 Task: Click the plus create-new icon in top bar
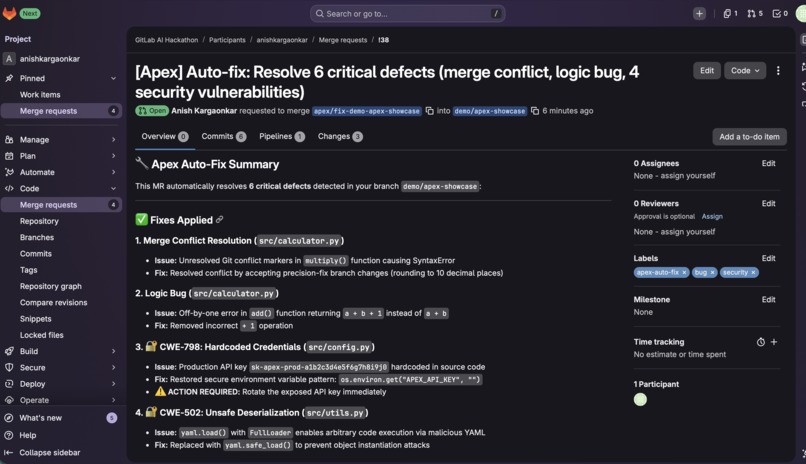coord(699,14)
